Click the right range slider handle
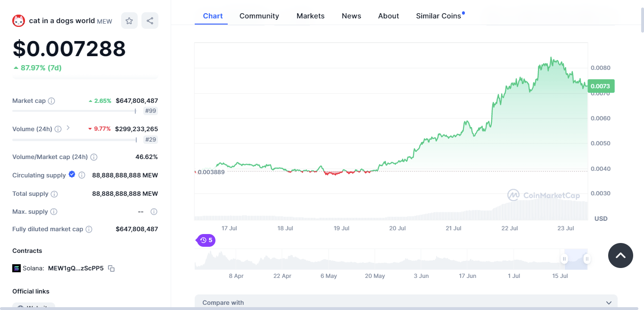The image size is (644, 310). 587,259
